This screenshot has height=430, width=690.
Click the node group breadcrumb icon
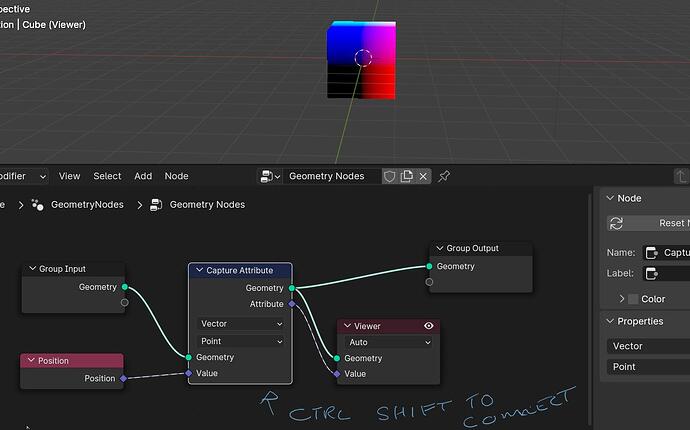point(156,205)
